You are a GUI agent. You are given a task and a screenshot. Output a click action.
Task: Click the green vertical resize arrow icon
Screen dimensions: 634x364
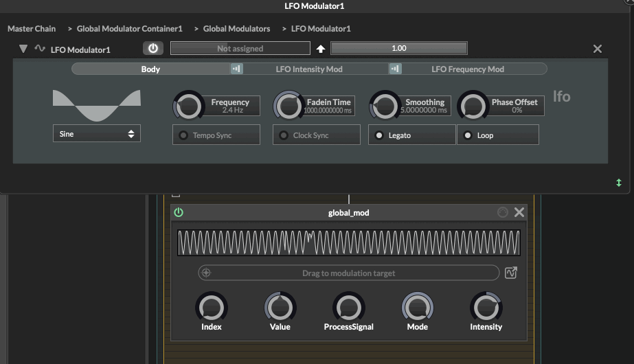pyautogui.click(x=619, y=183)
